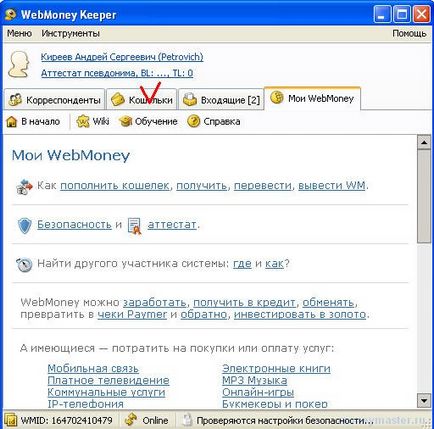The height and width of the screenshot is (429, 434).
Task: Select the Мои WebMoney tab
Action: (x=312, y=98)
